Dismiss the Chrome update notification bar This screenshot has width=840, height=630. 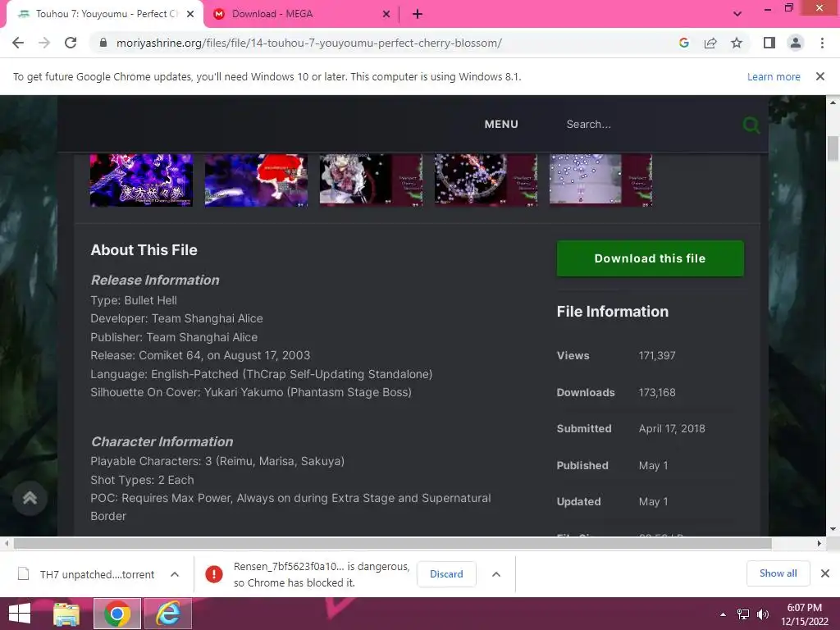(819, 76)
